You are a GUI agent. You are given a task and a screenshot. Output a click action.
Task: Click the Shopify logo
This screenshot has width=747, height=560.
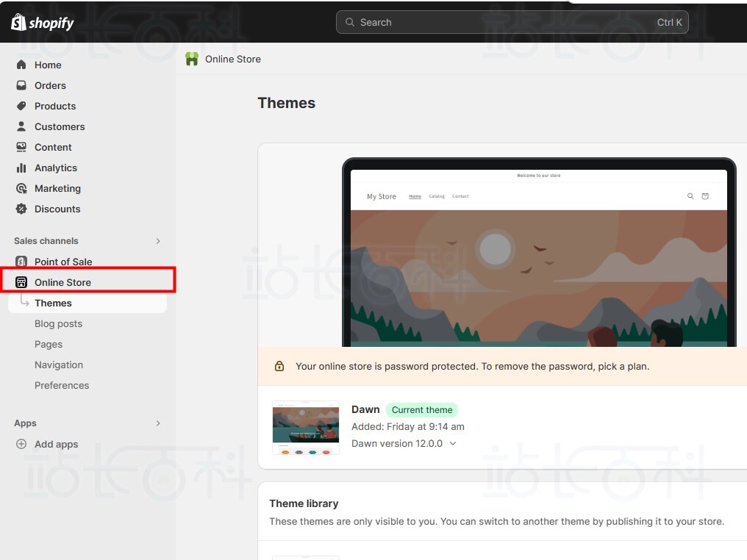(43, 22)
